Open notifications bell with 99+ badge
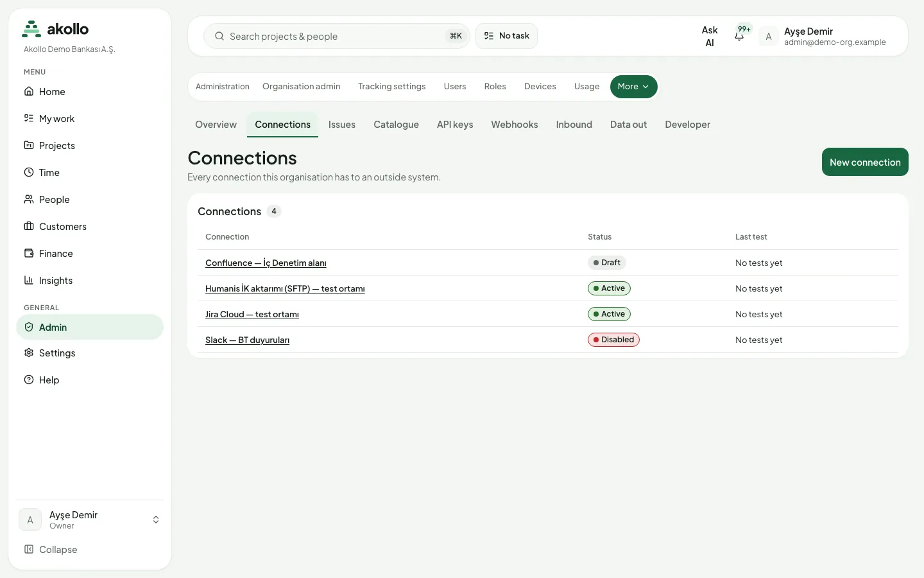The width and height of the screenshot is (924, 578). pyautogui.click(x=740, y=35)
